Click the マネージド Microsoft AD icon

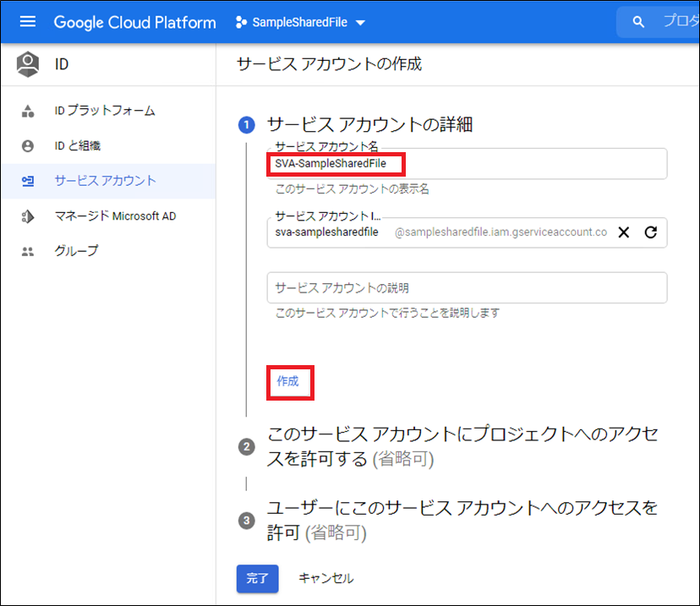pos(28,216)
